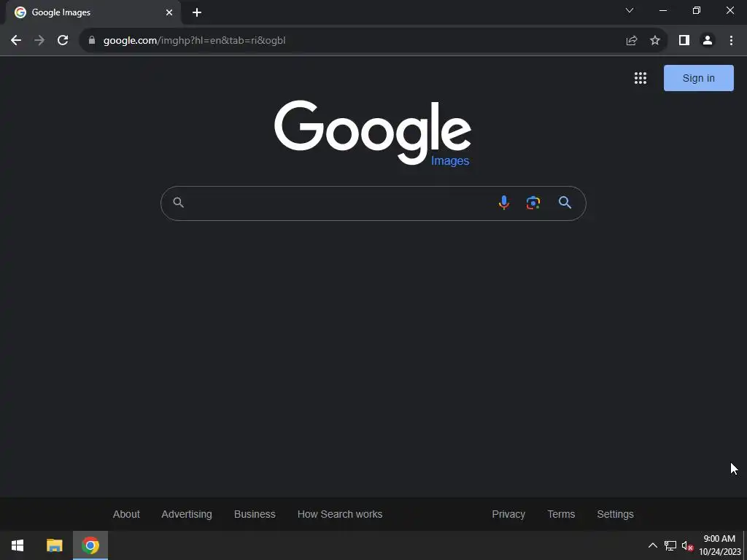Click the Chrome taskbar icon
The image size is (747, 560).
point(90,545)
